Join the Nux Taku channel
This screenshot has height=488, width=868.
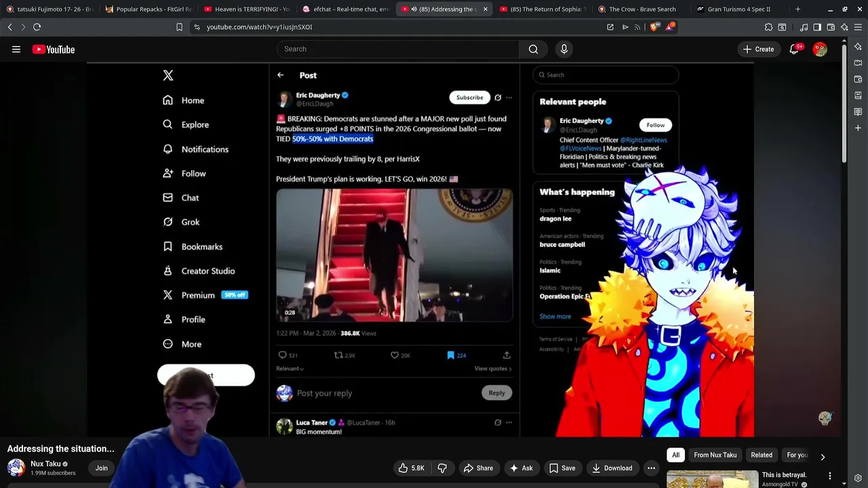coord(101,468)
